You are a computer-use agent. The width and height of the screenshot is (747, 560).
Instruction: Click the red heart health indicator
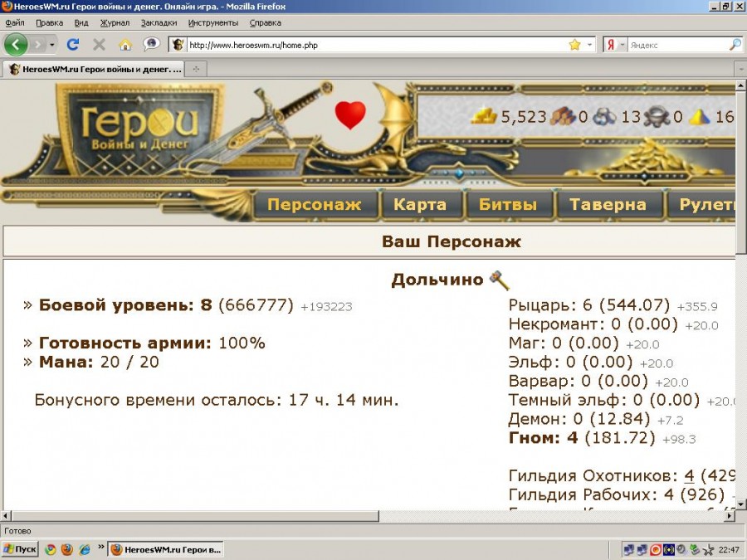coord(350,114)
